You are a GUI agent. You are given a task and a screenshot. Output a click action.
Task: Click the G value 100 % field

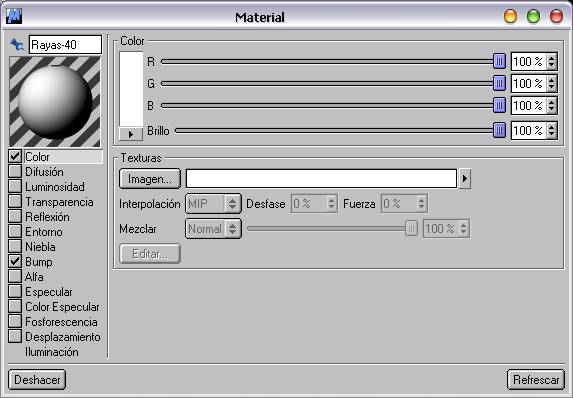[x=528, y=83]
